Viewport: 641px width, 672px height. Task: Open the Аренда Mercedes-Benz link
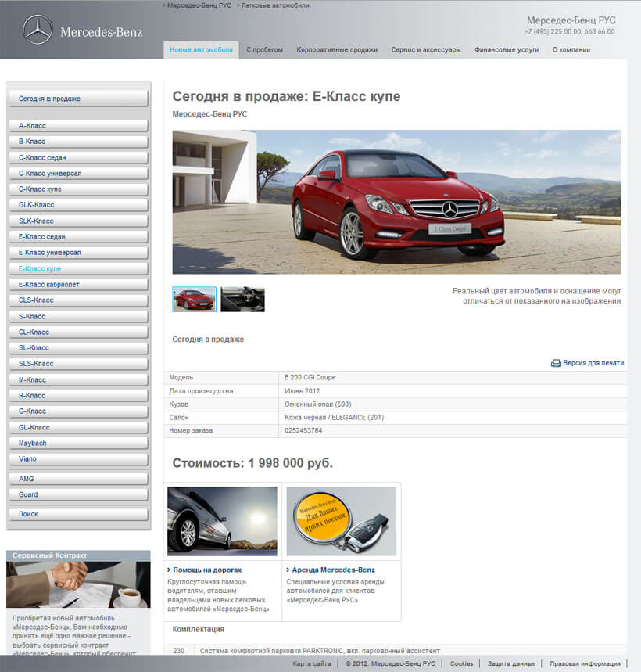(334, 570)
